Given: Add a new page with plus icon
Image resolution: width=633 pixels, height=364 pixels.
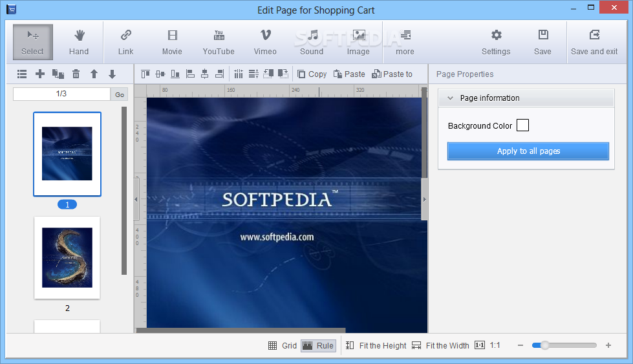Looking at the screenshot, I should [40, 74].
